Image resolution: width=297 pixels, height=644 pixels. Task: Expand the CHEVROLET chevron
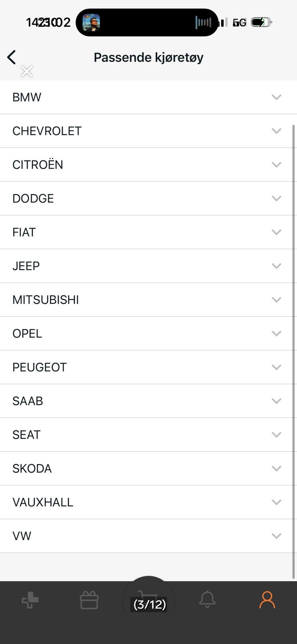276,131
